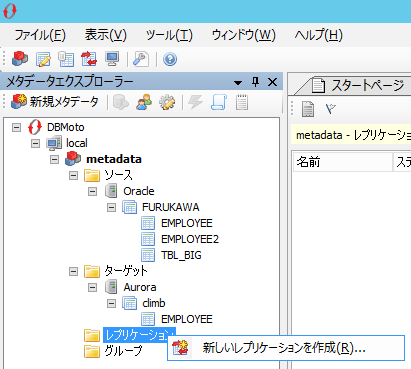Image resolution: width=411 pixels, height=369 pixels.
Task: Select the EMPLOYEE2 table
Action: 190,239
